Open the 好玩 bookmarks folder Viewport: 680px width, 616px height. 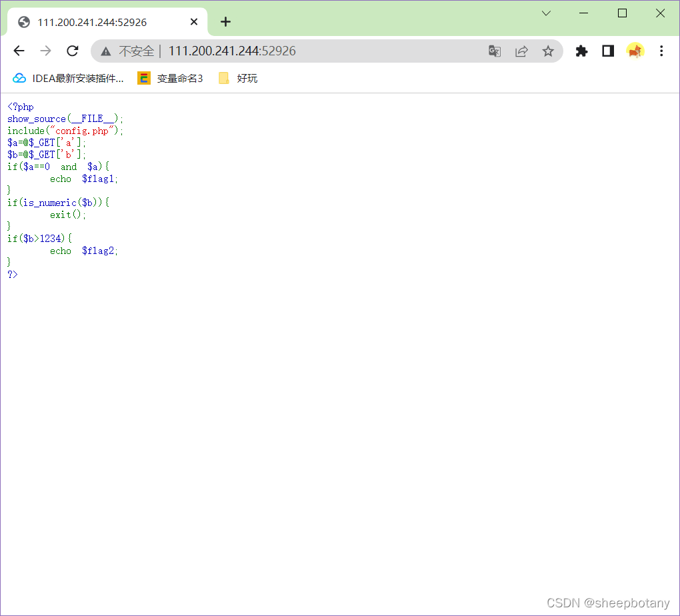[x=238, y=78]
